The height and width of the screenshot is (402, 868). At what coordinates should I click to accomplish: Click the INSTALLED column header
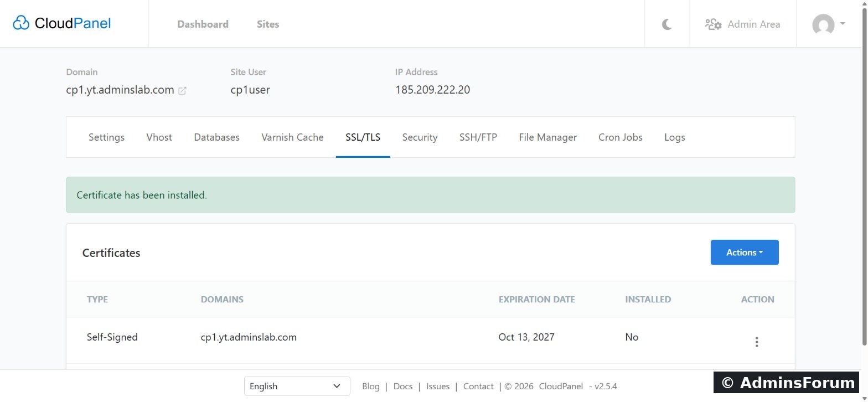[x=648, y=300]
